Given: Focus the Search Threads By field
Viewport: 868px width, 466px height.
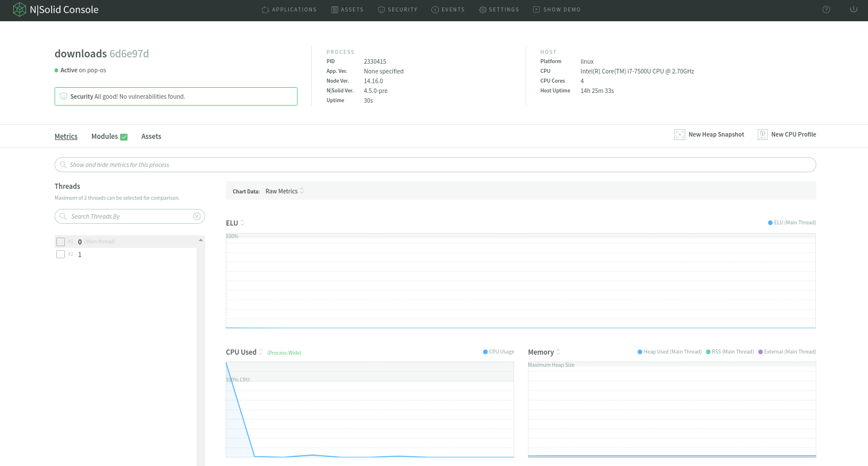Looking at the screenshot, I should (130, 216).
